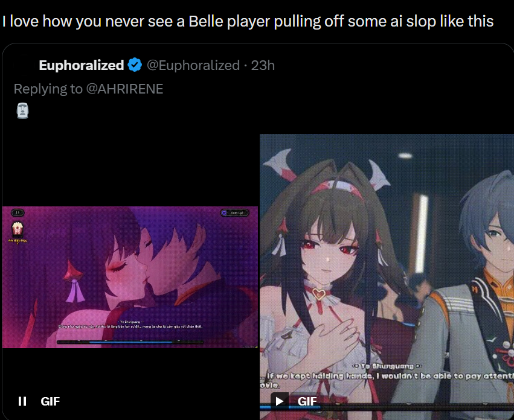This screenshot has height=420, width=514.
Task: Click the blue progress bar in left GIF
Action: click(x=130, y=342)
